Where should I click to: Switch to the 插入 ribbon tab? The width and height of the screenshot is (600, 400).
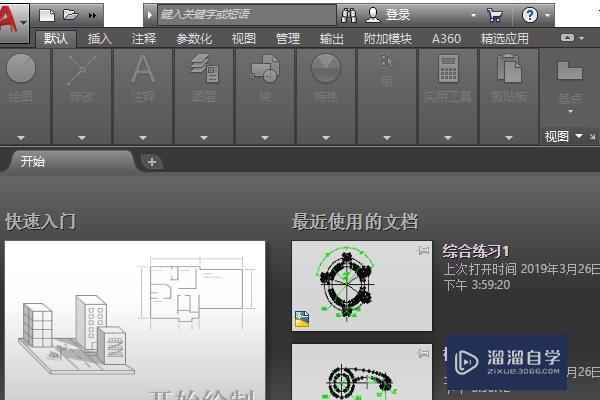[99, 39]
